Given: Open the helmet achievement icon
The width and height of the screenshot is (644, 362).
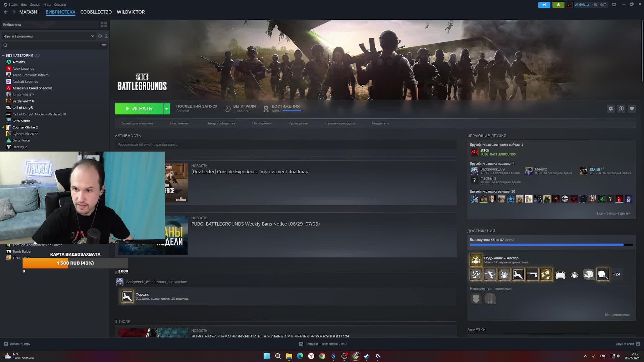Looking at the screenshot, I should point(588,275).
